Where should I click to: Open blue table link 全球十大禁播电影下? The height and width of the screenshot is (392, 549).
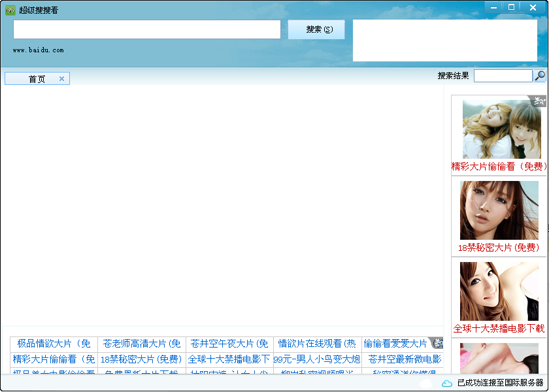[229, 359]
